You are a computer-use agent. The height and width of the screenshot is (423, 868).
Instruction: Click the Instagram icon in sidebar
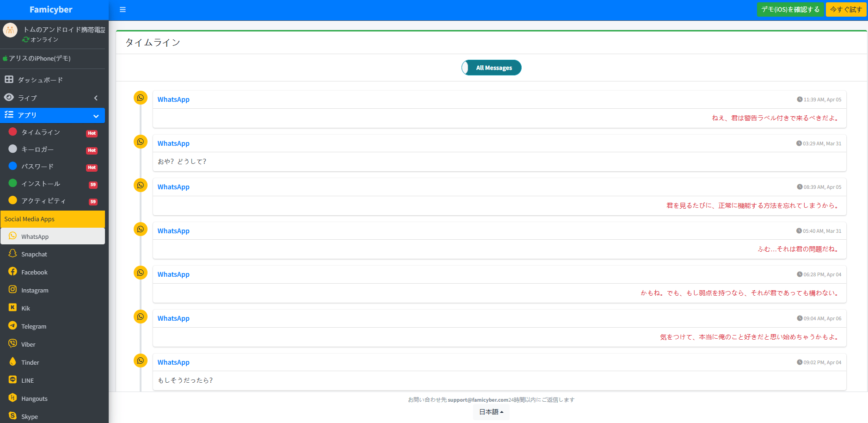click(x=12, y=290)
